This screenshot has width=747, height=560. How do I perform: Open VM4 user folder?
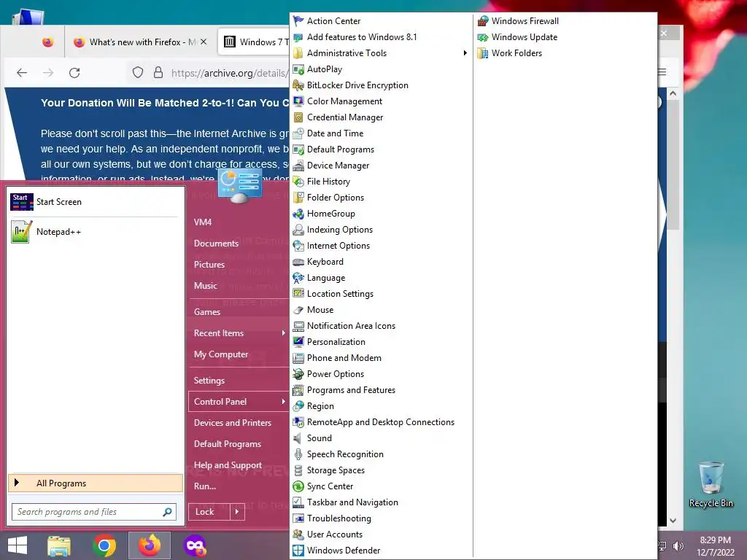pos(203,222)
